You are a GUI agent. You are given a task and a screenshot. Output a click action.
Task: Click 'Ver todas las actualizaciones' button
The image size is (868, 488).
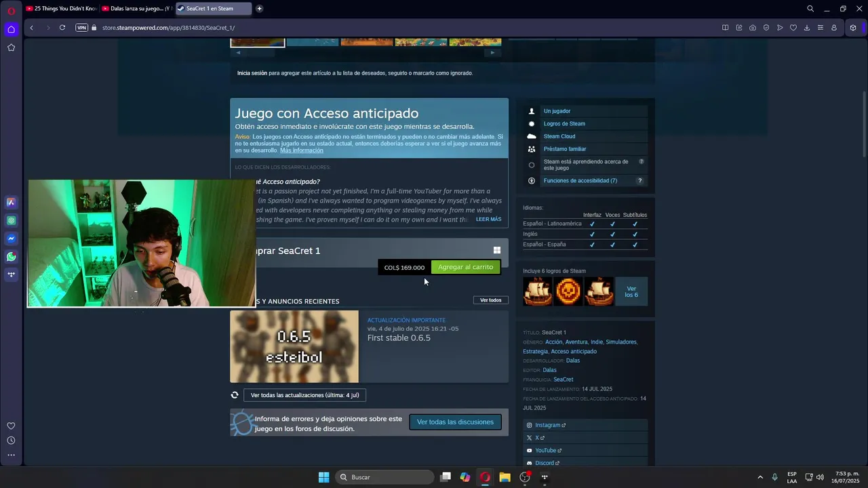(304, 395)
